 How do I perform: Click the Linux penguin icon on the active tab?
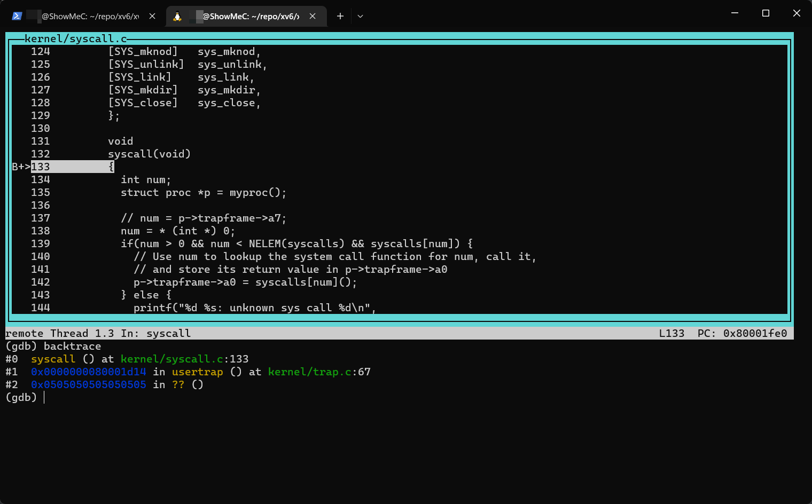point(177,16)
